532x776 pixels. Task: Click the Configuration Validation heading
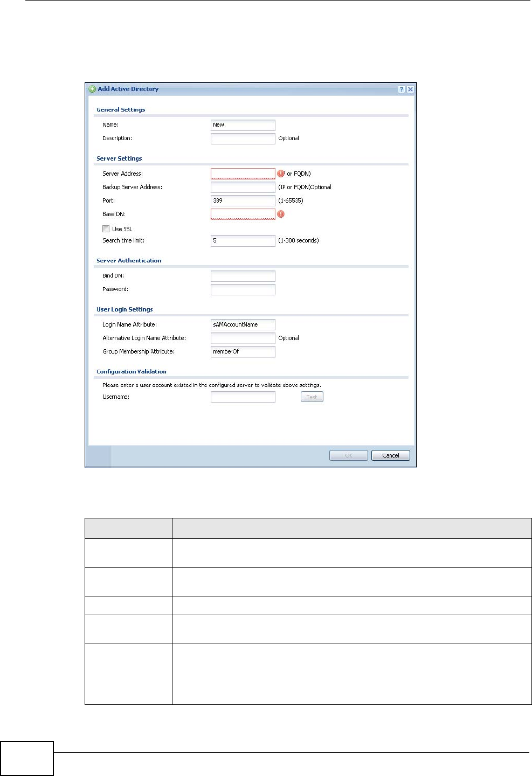coord(132,371)
